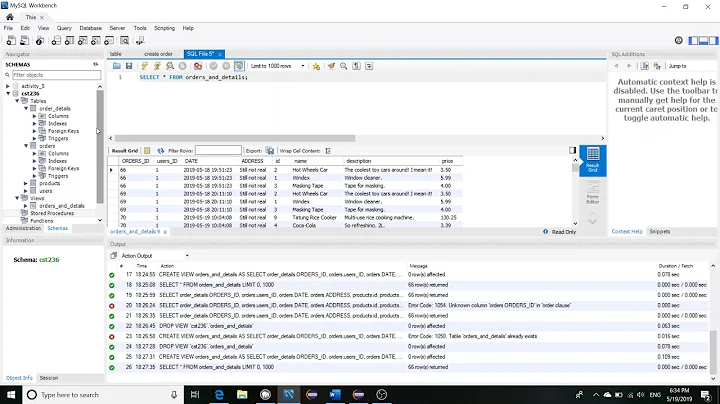
Task: Rollback transaction icon in editor toolbar
Action: point(226,66)
